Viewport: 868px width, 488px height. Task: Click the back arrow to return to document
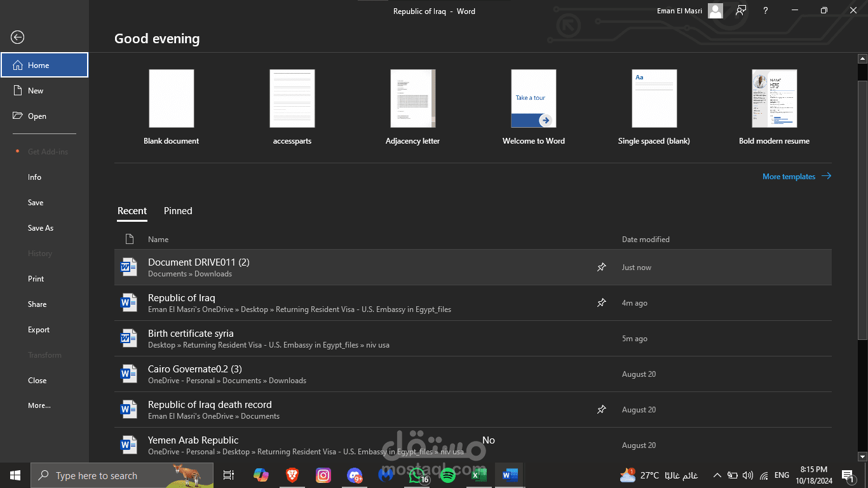[18, 37]
